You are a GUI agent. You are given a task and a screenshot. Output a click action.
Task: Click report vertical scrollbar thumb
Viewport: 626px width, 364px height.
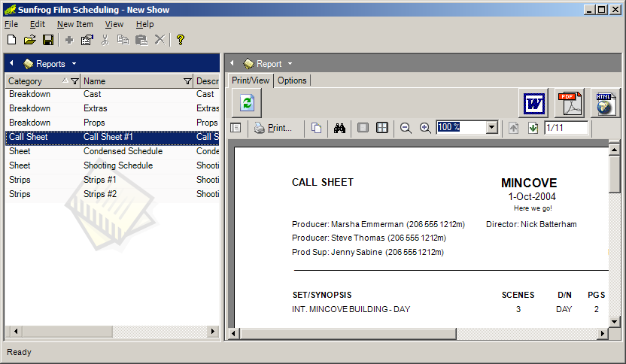[x=614, y=174]
